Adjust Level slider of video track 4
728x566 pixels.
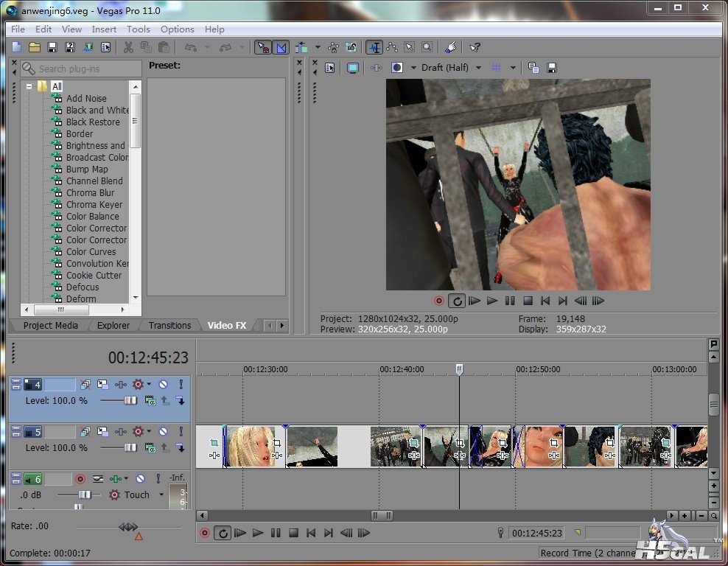130,400
